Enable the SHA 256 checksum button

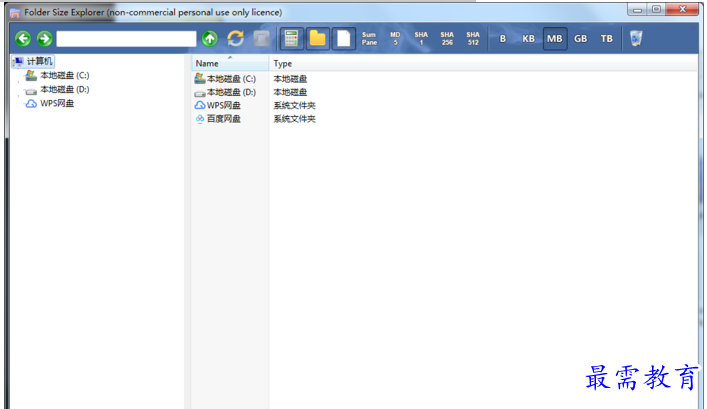point(447,39)
